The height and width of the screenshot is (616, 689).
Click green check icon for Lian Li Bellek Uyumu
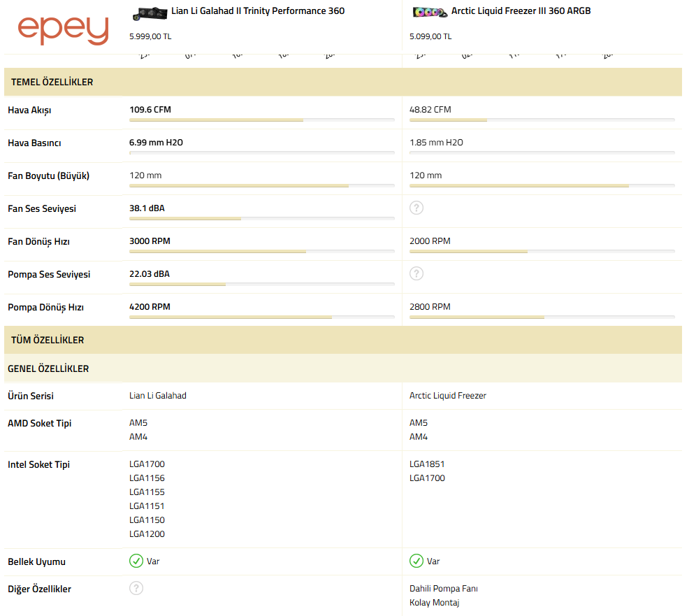point(136,561)
